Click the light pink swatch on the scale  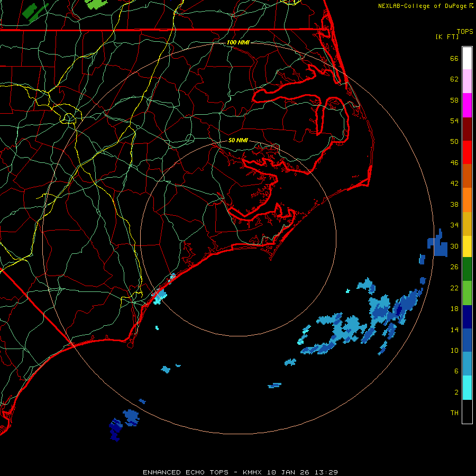tap(467, 81)
